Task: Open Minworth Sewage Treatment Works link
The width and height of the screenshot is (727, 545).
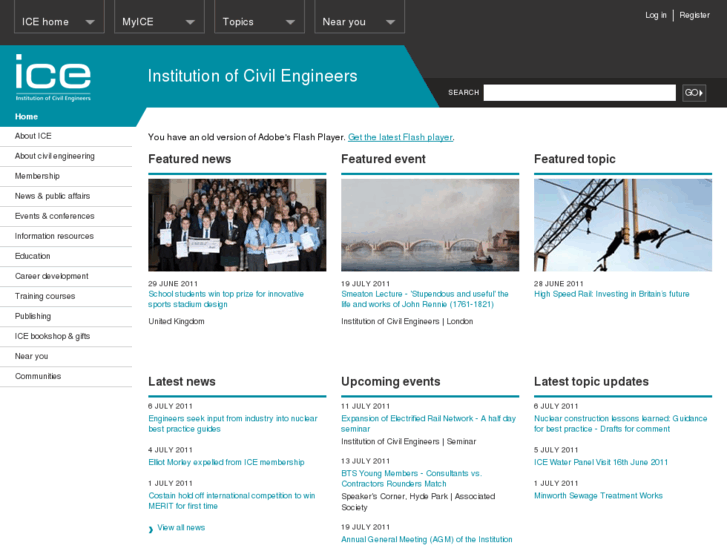Action: tap(598, 495)
